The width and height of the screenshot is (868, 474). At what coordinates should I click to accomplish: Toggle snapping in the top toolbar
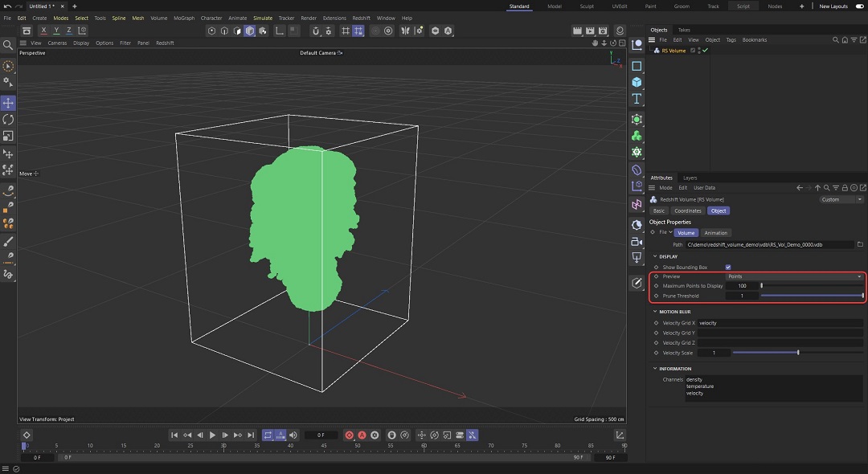[358, 31]
